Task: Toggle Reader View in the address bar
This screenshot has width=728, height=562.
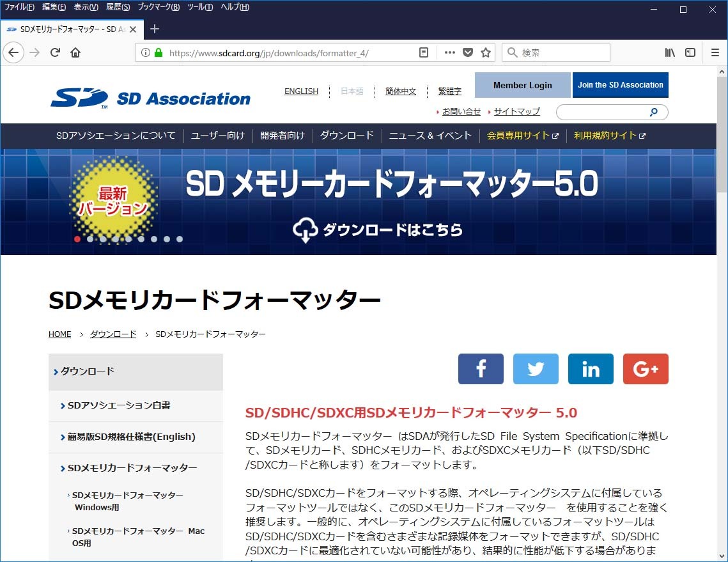Action: 423,52
